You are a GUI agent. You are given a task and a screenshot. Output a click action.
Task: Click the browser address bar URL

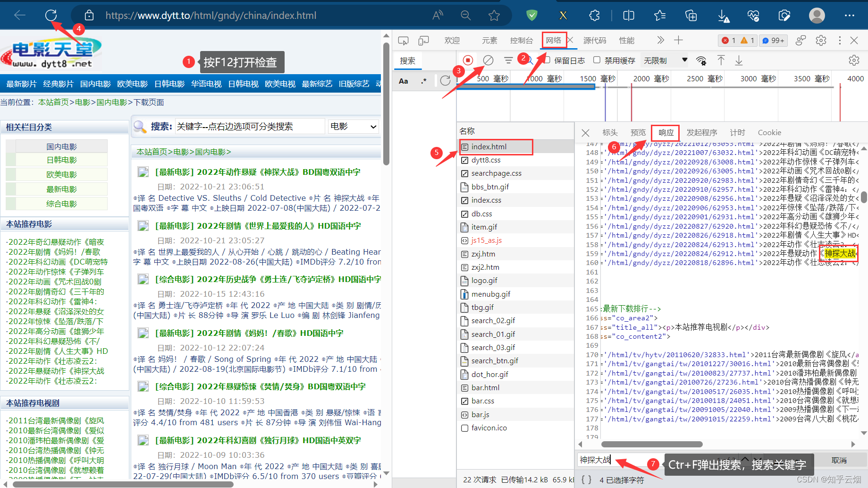click(x=211, y=16)
